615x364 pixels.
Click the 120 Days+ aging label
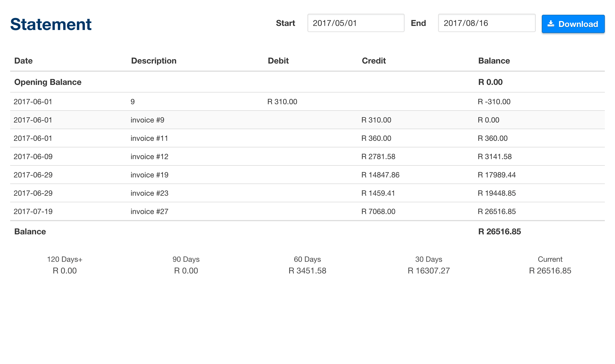(x=65, y=259)
